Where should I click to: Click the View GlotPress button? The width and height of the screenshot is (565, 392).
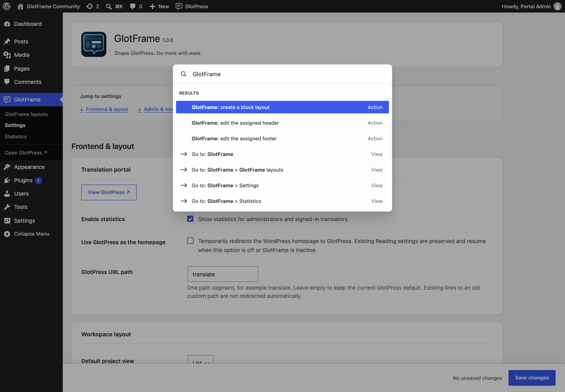(x=109, y=192)
